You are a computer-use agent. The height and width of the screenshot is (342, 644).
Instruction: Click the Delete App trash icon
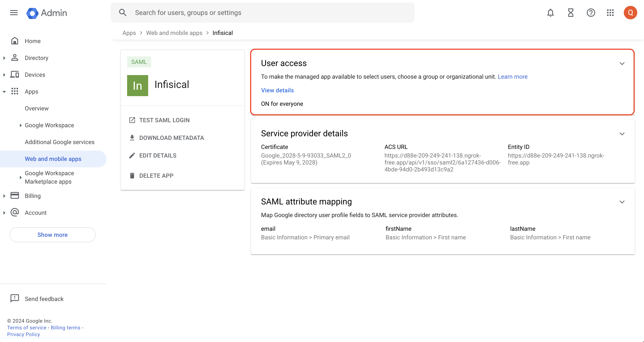point(132,176)
